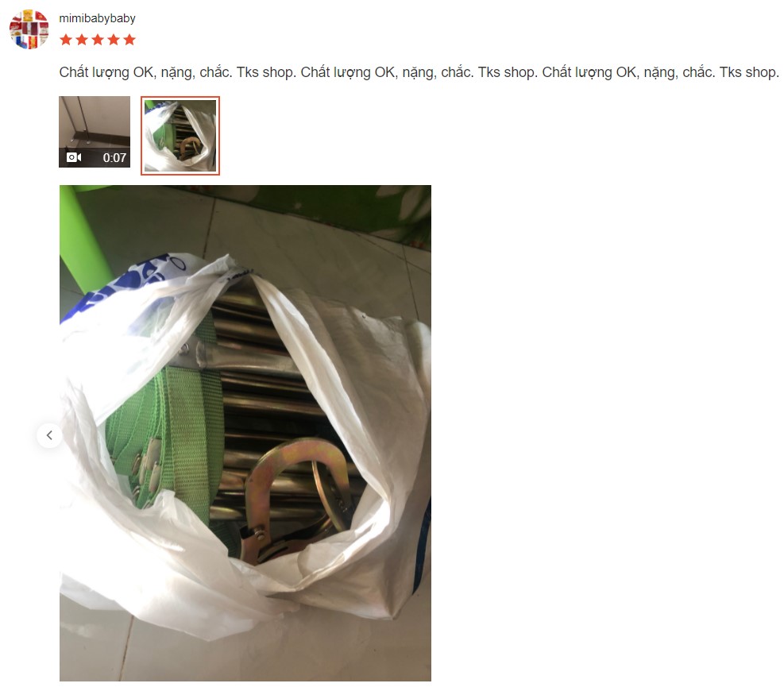Click the fourth orange rating star
The width and height of the screenshot is (784, 691).
click(114, 40)
